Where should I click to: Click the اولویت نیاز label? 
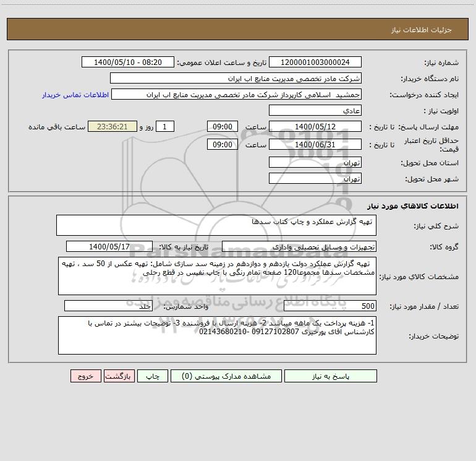click(x=441, y=111)
